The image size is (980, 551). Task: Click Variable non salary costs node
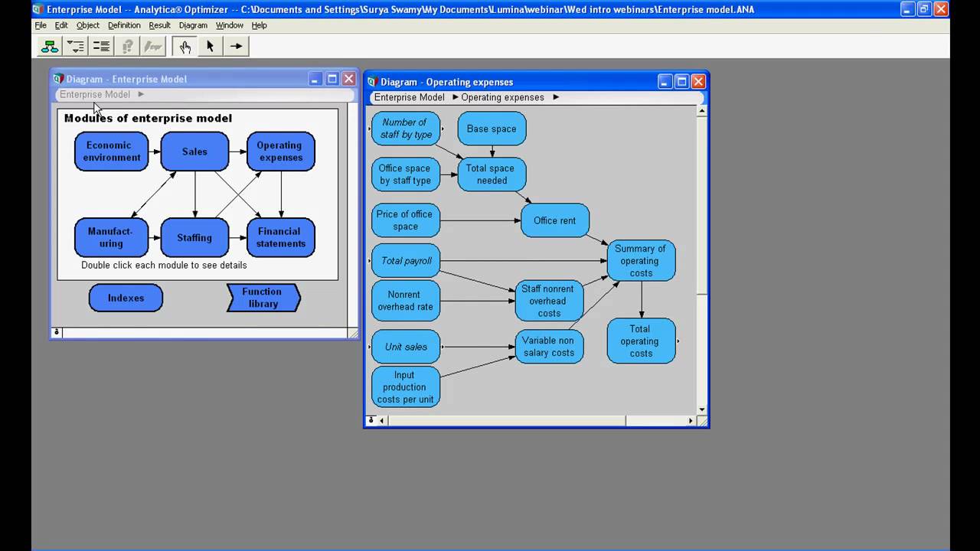pyautogui.click(x=549, y=347)
